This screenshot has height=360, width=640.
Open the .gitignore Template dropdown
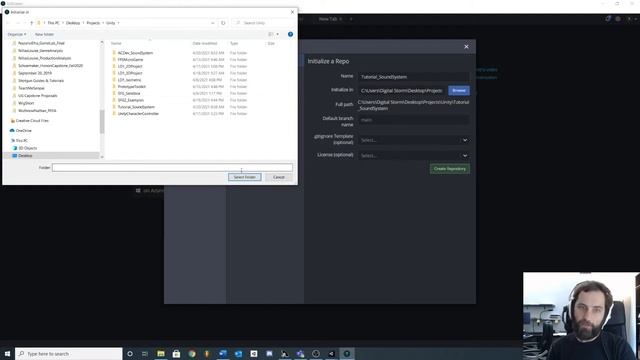pyautogui.click(x=413, y=140)
